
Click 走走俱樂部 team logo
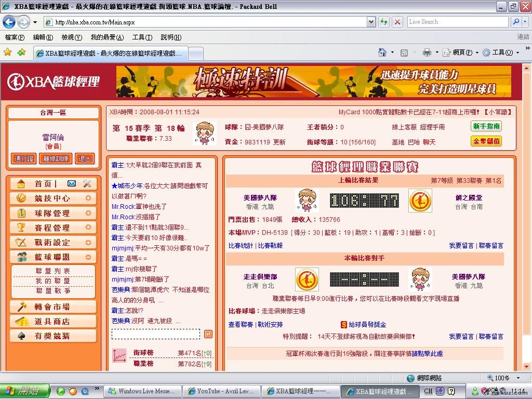[x=307, y=280]
